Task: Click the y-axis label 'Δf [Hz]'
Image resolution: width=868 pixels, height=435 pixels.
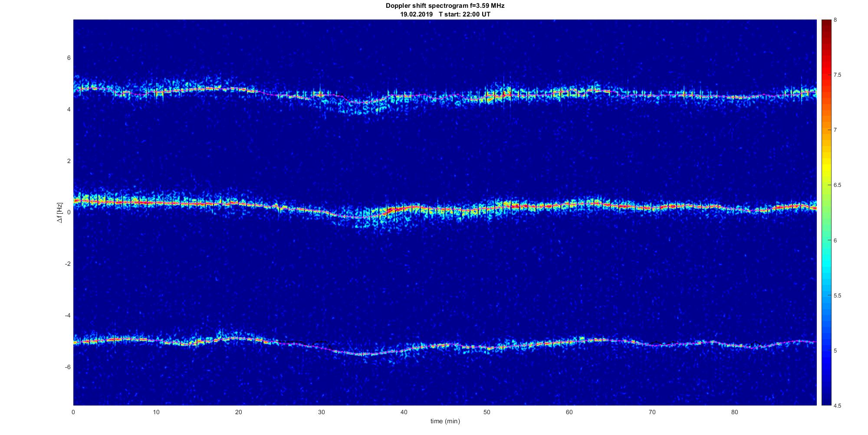Action: pos(60,213)
